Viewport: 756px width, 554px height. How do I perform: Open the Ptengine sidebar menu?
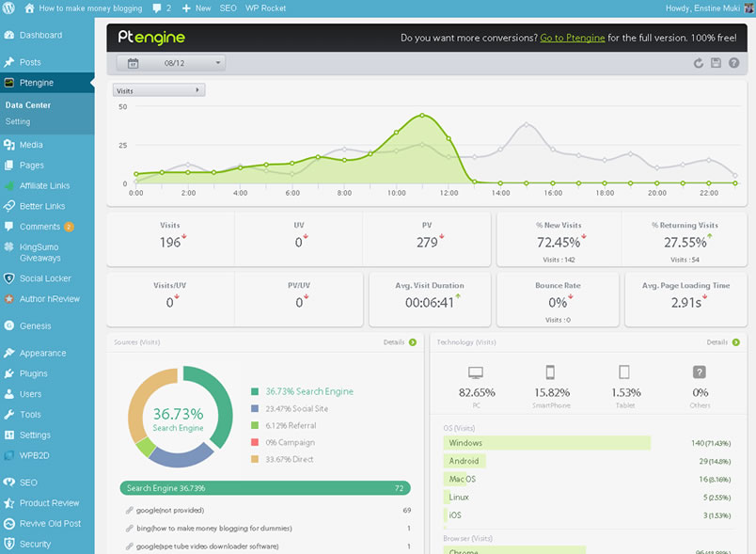pyautogui.click(x=47, y=83)
